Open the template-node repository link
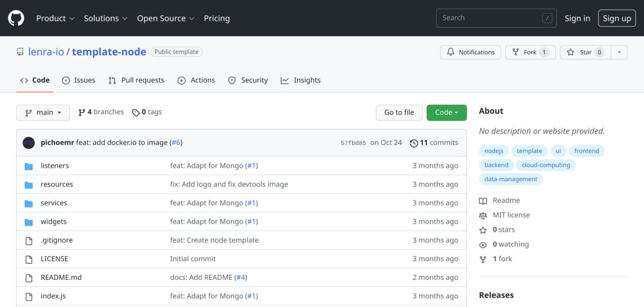Screen dimensions: 644x307 click(109, 52)
